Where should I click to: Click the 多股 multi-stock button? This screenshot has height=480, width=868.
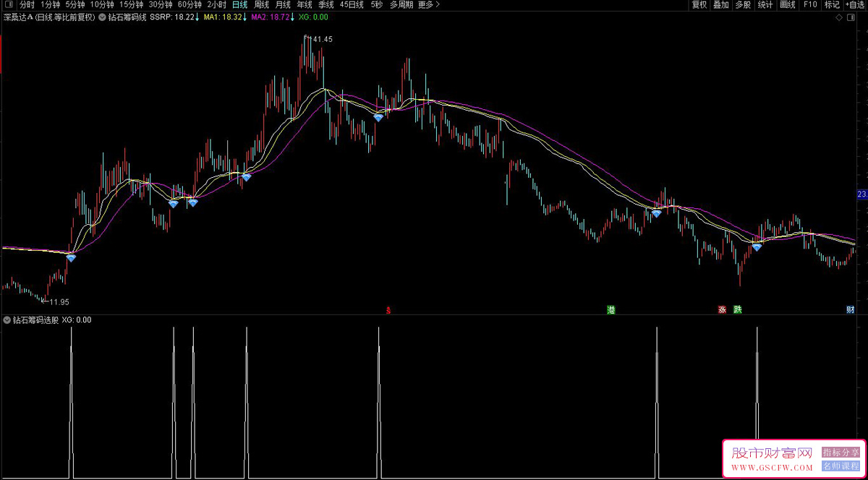click(x=743, y=4)
